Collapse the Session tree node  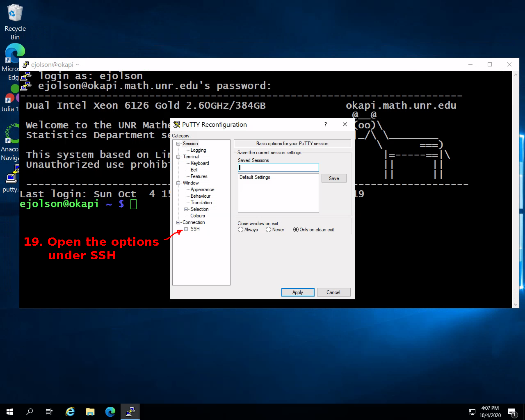click(178, 144)
